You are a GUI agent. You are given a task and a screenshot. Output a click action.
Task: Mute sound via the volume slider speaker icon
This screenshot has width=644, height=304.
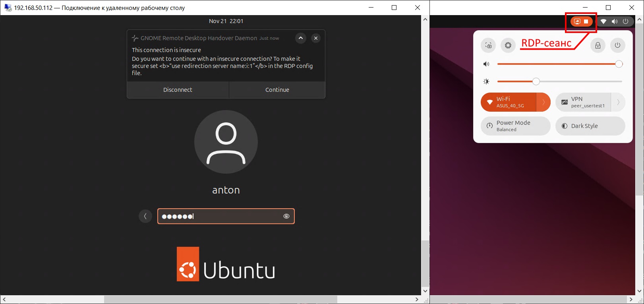[x=486, y=64]
